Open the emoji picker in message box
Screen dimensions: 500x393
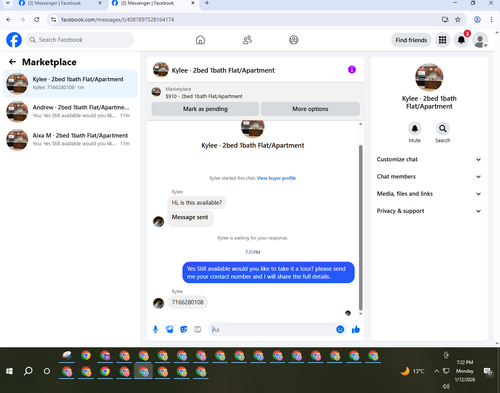click(340, 329)
